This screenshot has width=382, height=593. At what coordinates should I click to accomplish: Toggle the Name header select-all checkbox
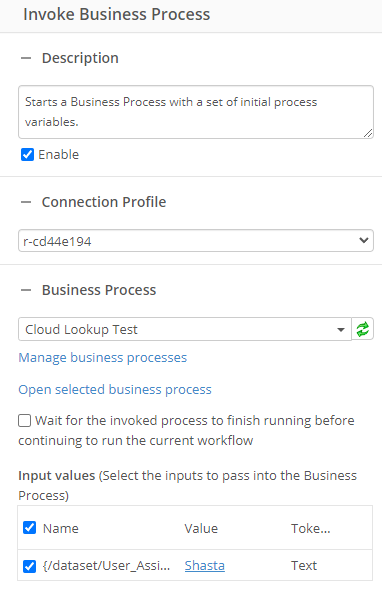tap(30, 528)
